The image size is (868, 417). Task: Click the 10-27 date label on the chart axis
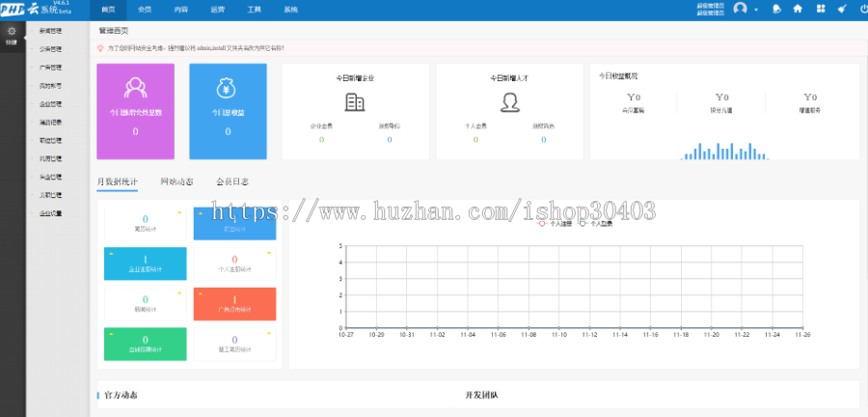point(345,335)
